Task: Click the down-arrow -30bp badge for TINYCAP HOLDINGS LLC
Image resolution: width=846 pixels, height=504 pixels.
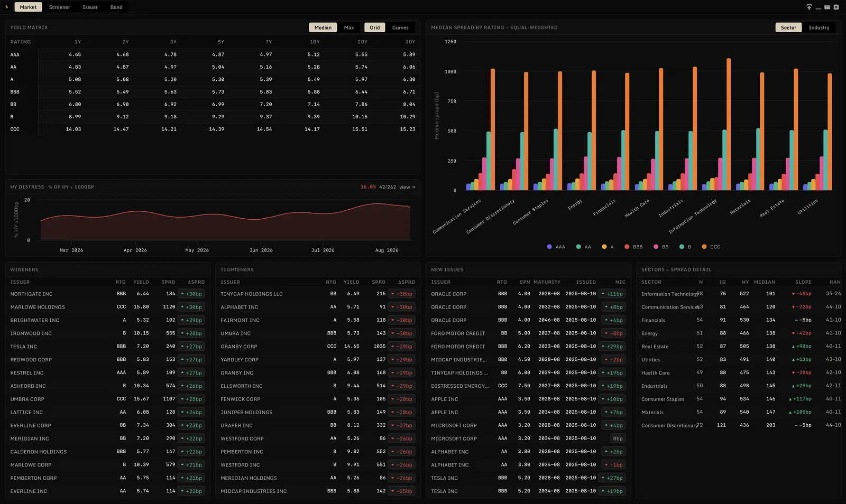Action: (x=401, y=294)
